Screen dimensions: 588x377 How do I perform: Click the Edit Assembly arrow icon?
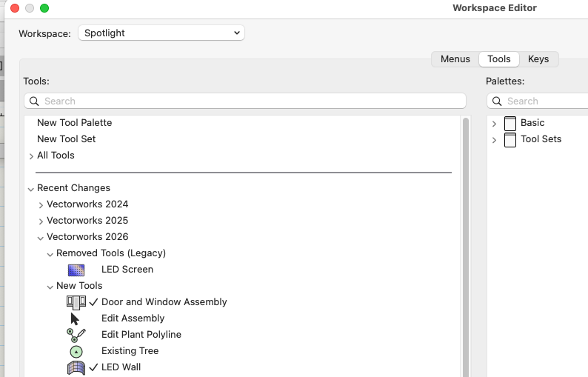(x=75, y=318)
